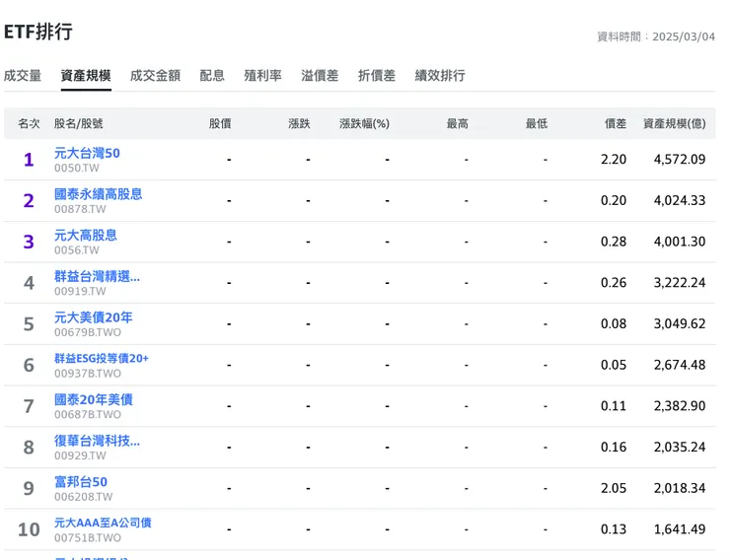Image resolution: width=730 pixels, height=560 pixels.
Task: Open the 成交金額 tab
Action: (155, 75)
